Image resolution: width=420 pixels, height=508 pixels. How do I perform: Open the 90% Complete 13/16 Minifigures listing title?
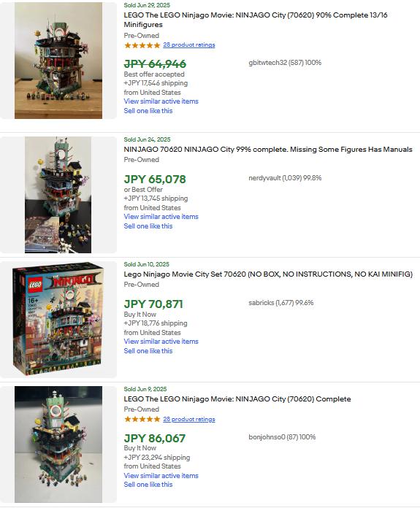point(256,20)
